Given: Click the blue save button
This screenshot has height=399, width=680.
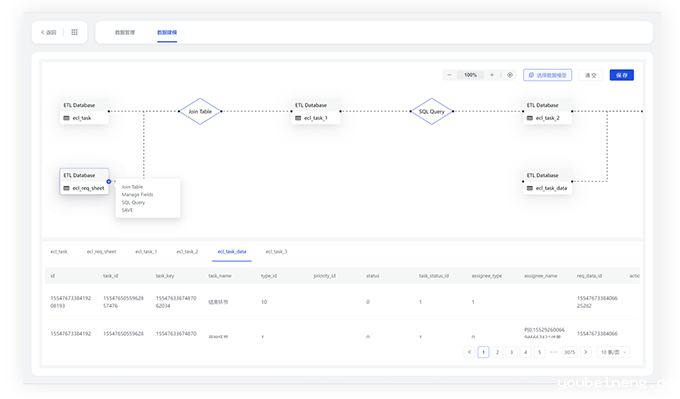Looking at the screenshot, I should point(621,75).
